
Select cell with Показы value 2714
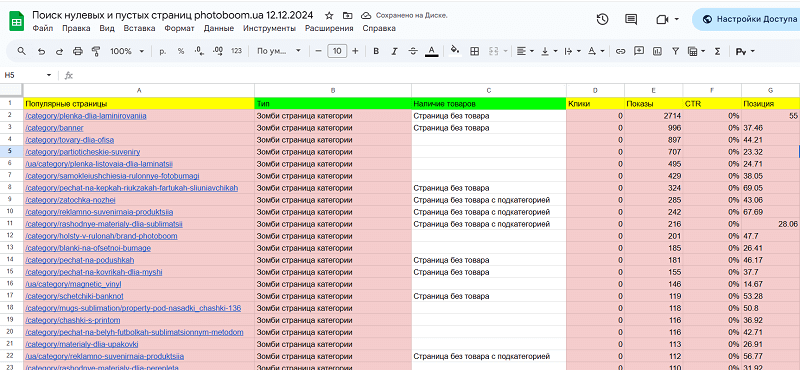coord(654,116)
